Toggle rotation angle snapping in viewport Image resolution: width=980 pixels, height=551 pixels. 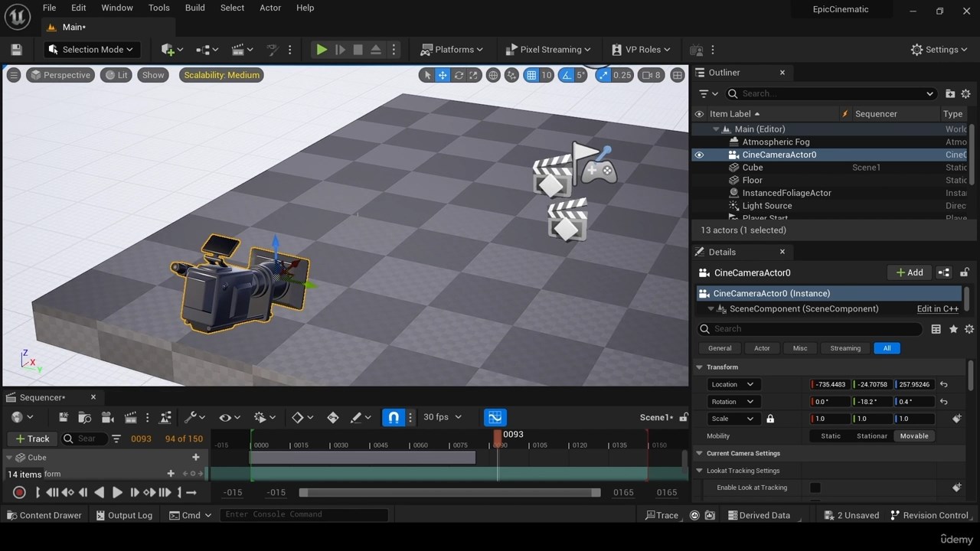tap(567, 75)
